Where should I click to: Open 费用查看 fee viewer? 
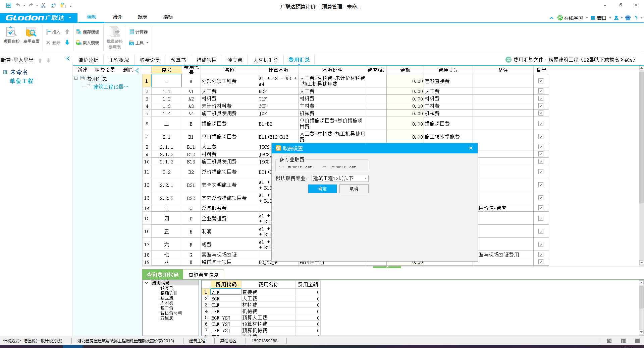pos(31,36)
